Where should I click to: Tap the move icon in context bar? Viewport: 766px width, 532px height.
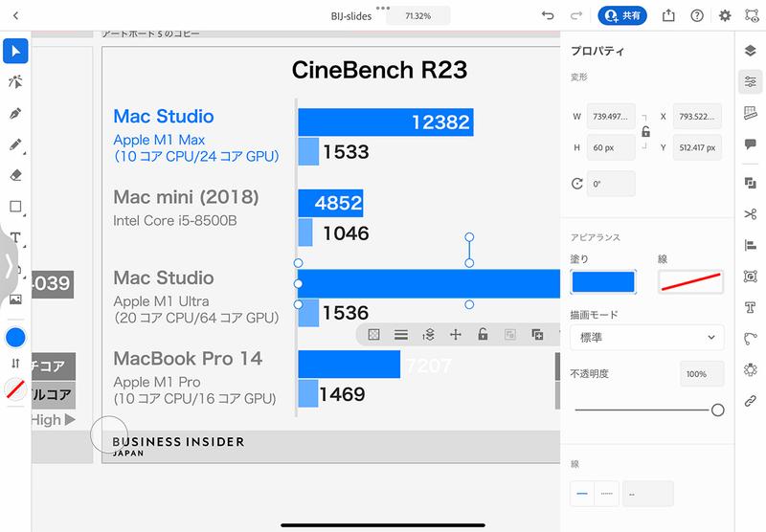coord(456,334)
